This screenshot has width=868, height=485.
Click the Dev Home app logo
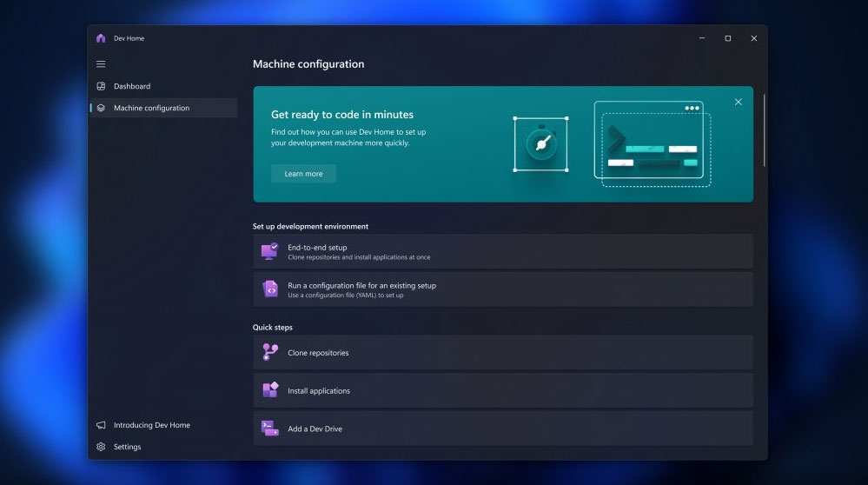pyautogui.click(x=101, y=38)
